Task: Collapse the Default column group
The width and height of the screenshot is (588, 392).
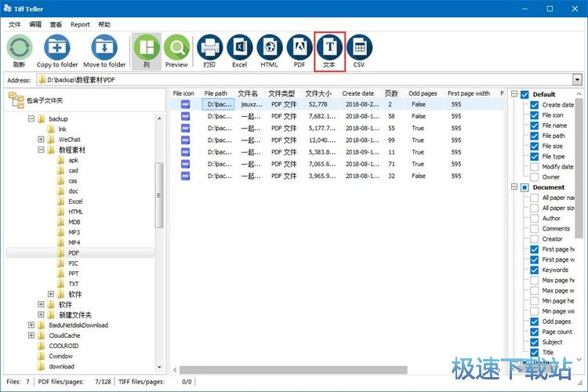Action: (x=515, y=95)
